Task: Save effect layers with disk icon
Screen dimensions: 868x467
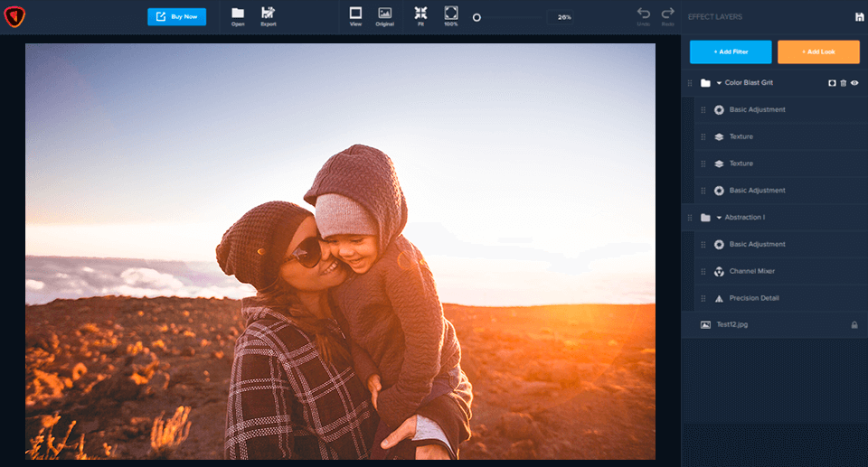Action: [x=858, y=17]
